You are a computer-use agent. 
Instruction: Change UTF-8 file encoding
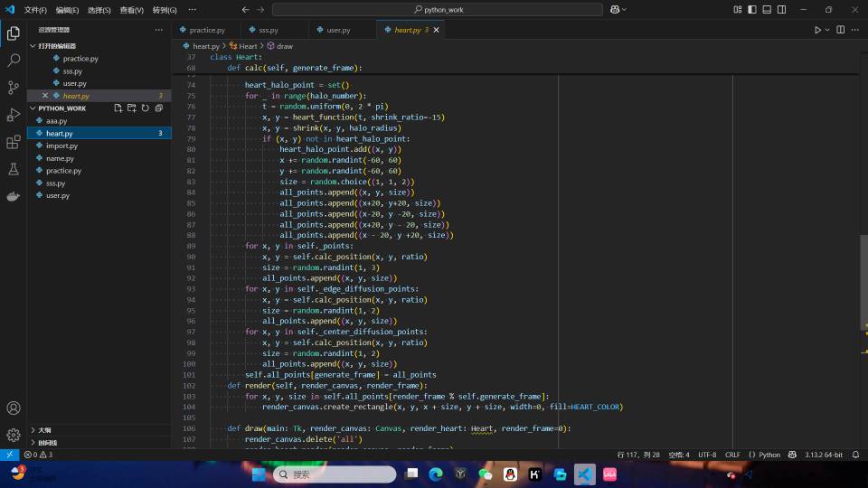click(x=707, y=455)
